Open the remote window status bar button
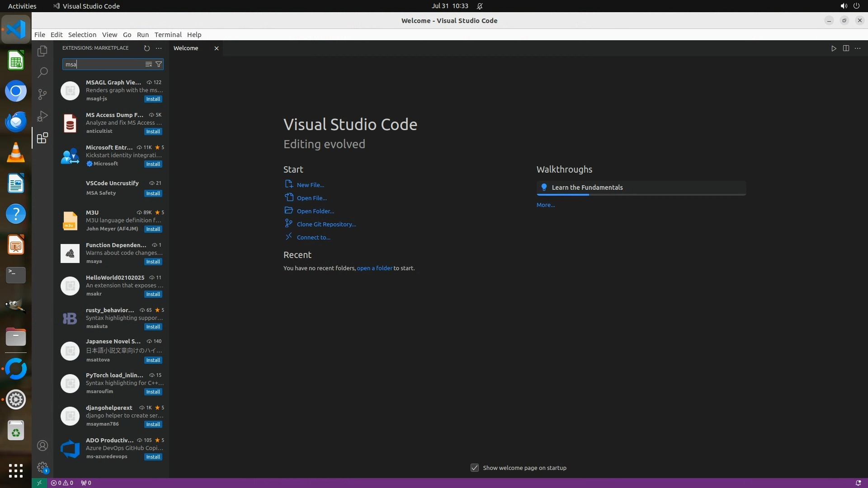The height and width of the screenshot is (488, 868). pyautogui.click(x=39, y=483)
